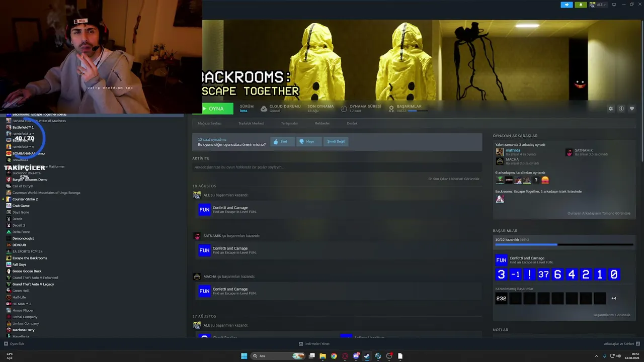Open En Son Çıkan Haberleri Görüntüle link
Viewport: 644px width, 362px height.
point(454,178)
